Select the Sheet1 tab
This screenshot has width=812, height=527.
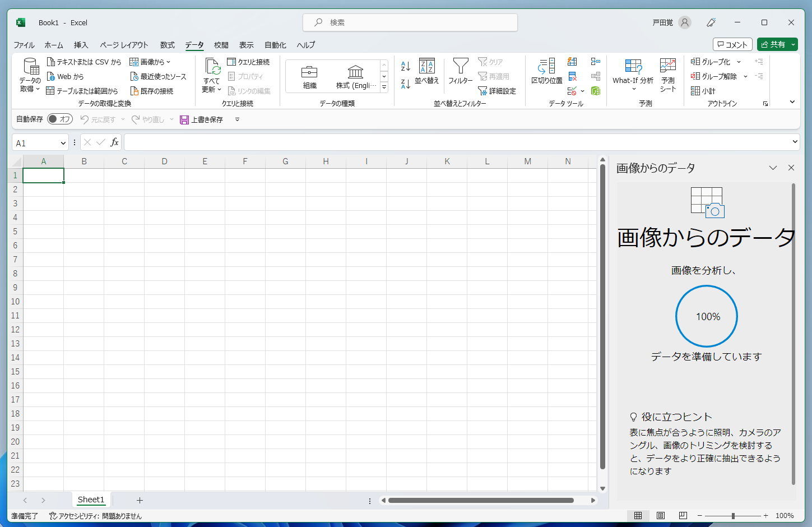(91, 500)
